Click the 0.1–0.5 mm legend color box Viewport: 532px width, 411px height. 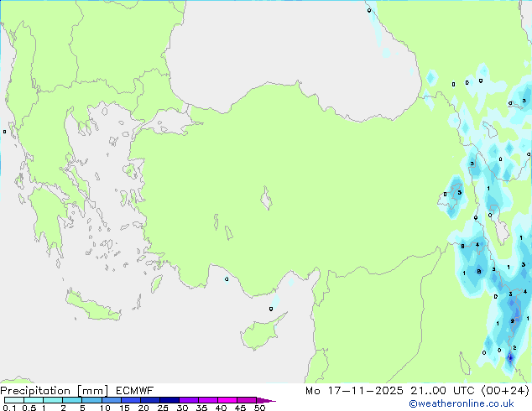(x=14, y=400)
